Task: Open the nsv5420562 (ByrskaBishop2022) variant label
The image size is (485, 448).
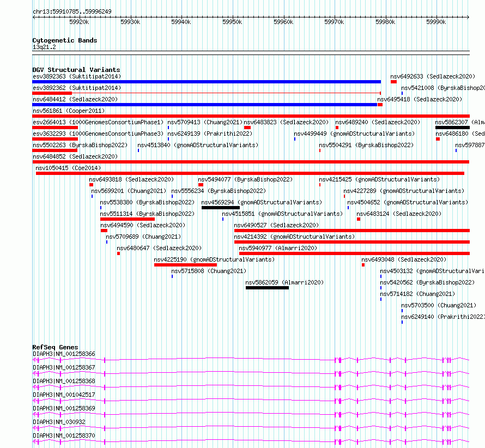Action: click(427, 282)
